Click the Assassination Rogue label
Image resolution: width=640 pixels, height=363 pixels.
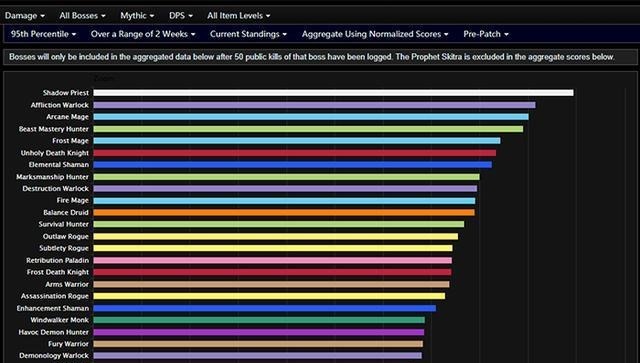coord(55,296)
